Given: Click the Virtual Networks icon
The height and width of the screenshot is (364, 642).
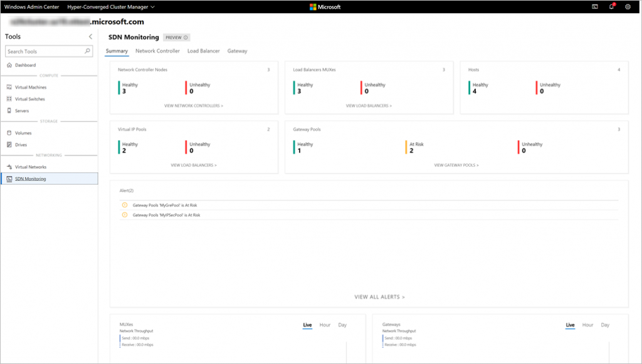Looking at the screenshot, I should point(9,167).
